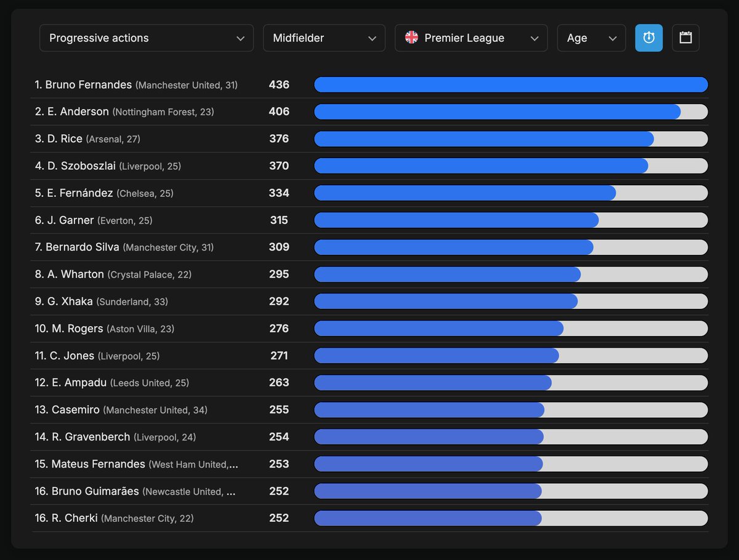Click the Nottingham Forest, 23 label
Viewport: 739px width, 560px height.
click(x=163, y=113)
